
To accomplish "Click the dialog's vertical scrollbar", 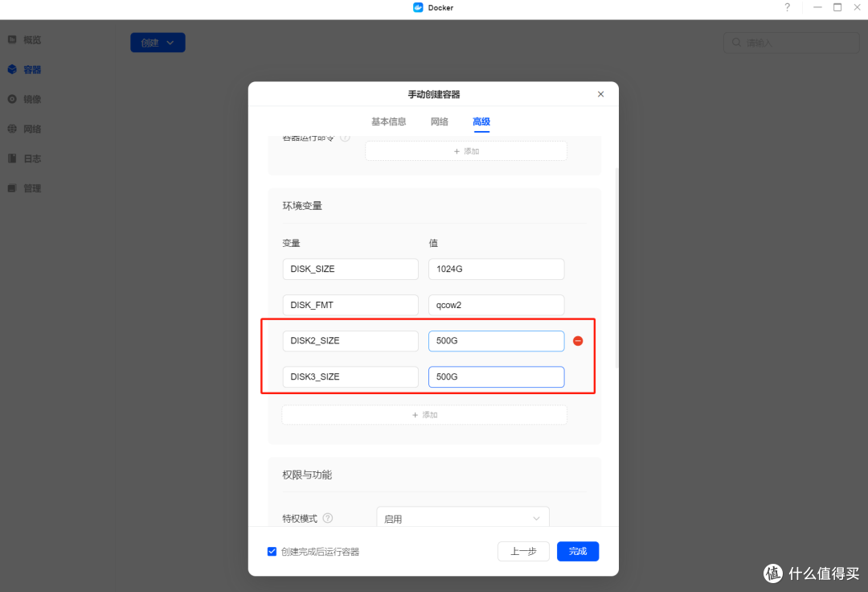I will [616, 269].
